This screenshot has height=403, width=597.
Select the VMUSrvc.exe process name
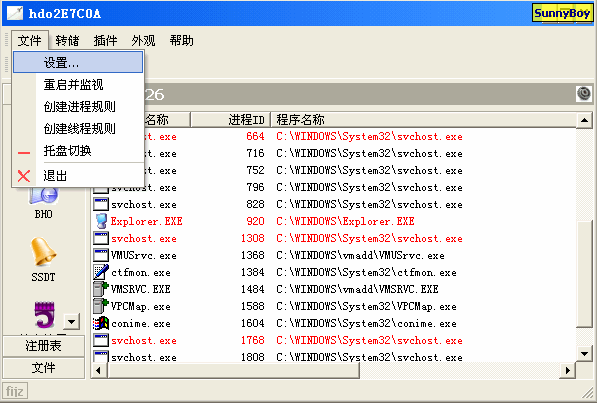pos(144,255)
